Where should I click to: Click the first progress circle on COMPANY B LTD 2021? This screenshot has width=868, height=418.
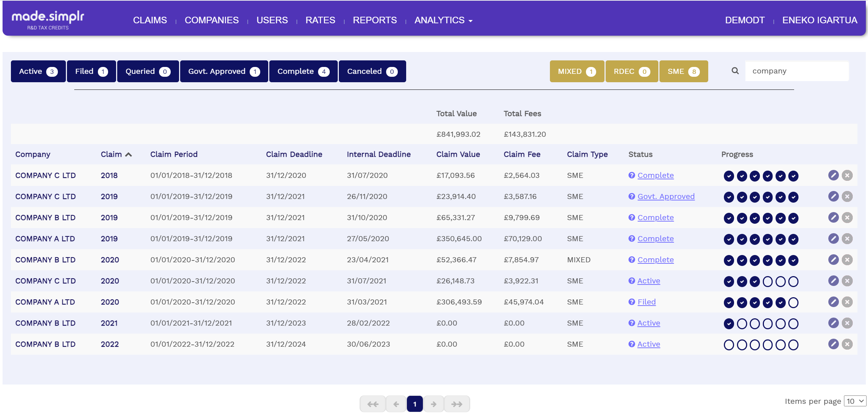coord(729,323)
